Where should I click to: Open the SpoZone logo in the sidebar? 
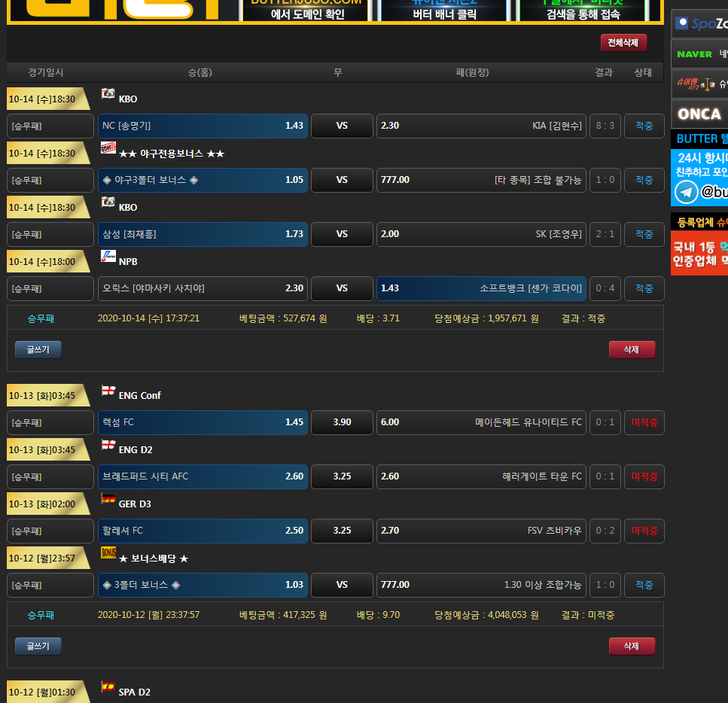point(699,24)
